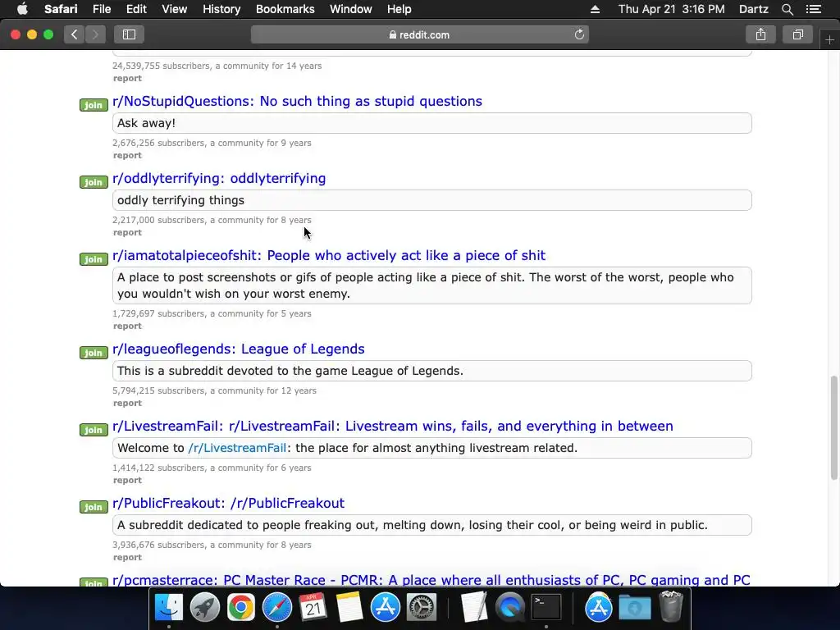The height and width of the screenshot is (630, 840).
Task: Click the 'Ask away!' description text
Action: [146, 123]
